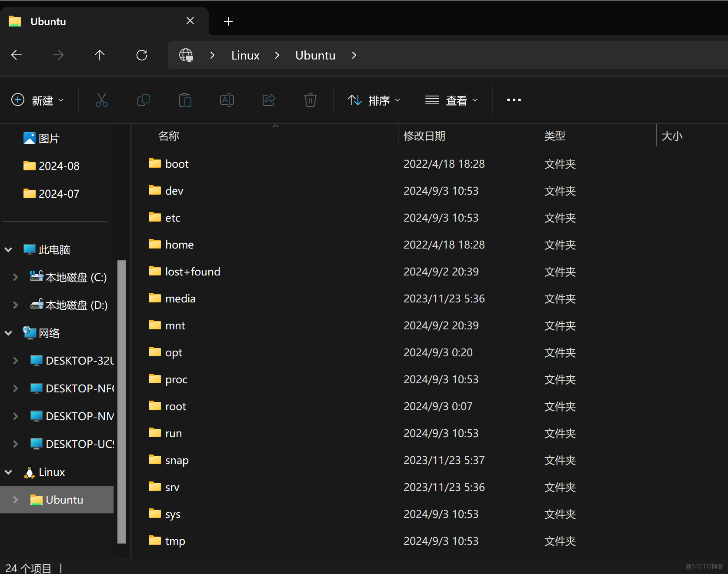The height and width of the screenshot is (574, 728).
Task: Select the home folder
Action: 171,245
